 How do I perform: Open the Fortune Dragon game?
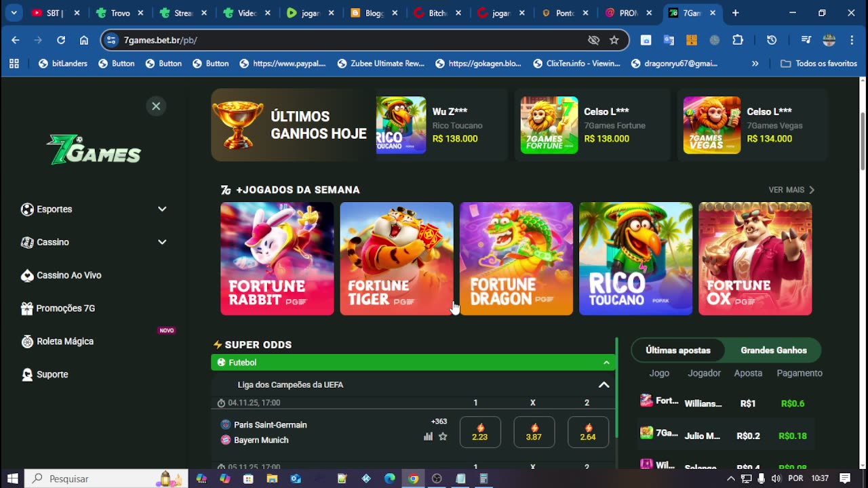click(x=516, y=258)
